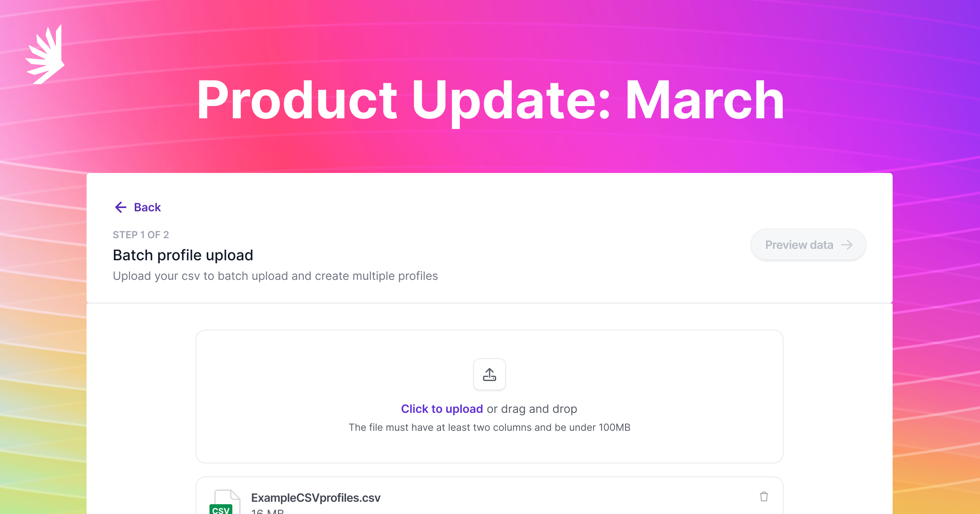This screenshot has width=980, height=514.
Task: Click the upload csv description subtitle
Action: click(x=275, y=276)
